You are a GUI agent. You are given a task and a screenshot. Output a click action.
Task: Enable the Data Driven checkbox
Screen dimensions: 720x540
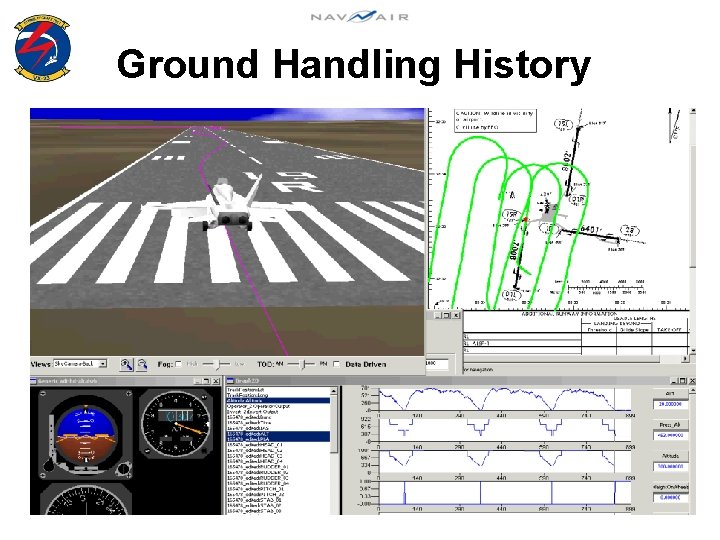[336, 364]
